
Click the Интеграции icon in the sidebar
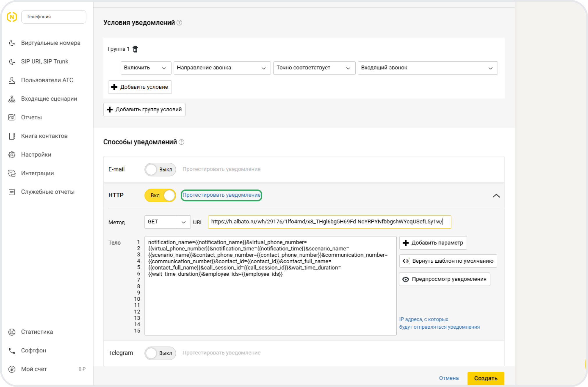(12, 173)
